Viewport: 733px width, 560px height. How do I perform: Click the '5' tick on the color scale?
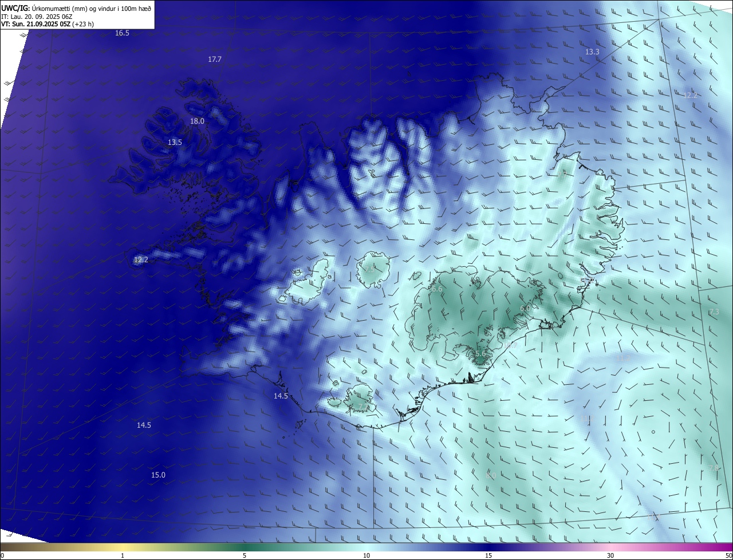pyautogui.click(x=245, y=555)
